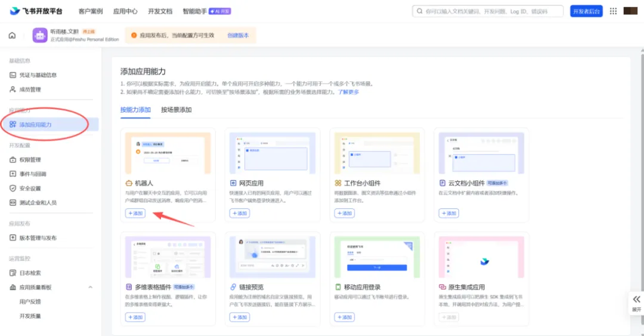This screenshot has width=644, height=336.
Task: Click the 机器人 capability icon
Action: (x=129, y=183)
